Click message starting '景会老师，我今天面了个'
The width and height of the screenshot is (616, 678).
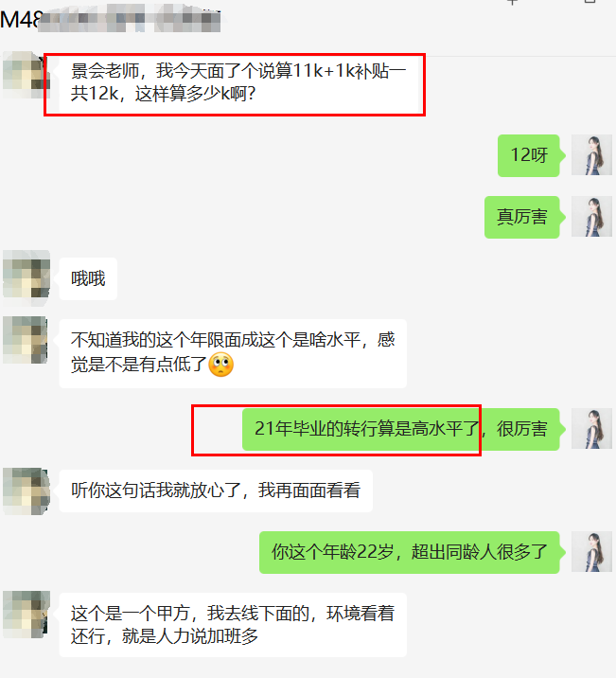tap(238, 82)
